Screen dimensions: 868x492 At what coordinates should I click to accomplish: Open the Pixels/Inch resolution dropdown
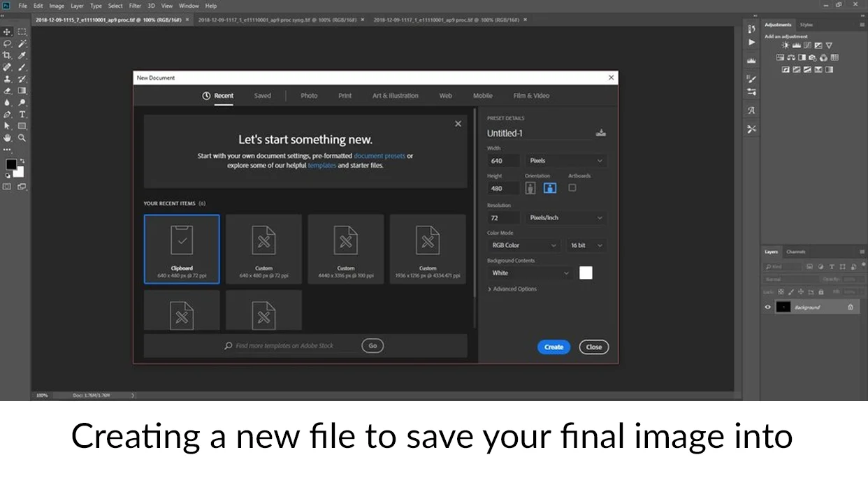point(565,218)
